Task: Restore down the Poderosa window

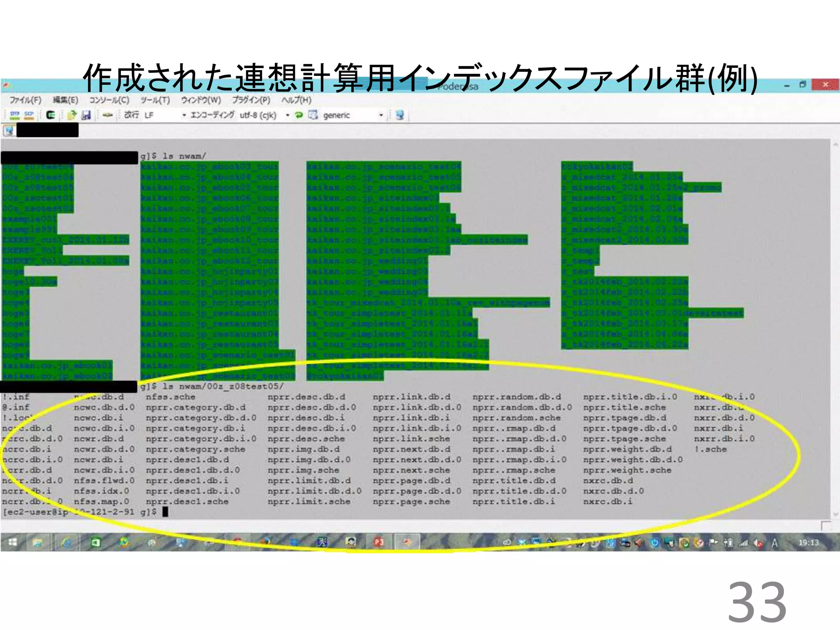Action: tap(803, 85)
